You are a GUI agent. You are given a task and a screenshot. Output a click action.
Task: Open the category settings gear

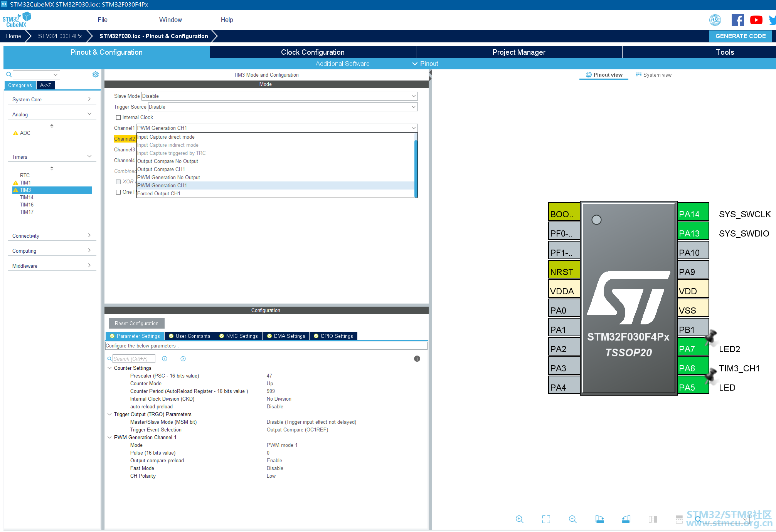pos(96,74)
